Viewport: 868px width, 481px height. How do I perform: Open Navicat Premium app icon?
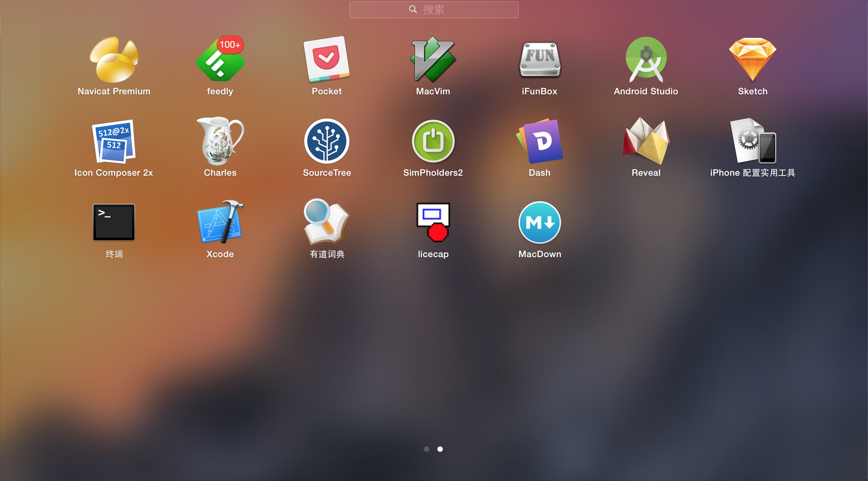(114, 60)
